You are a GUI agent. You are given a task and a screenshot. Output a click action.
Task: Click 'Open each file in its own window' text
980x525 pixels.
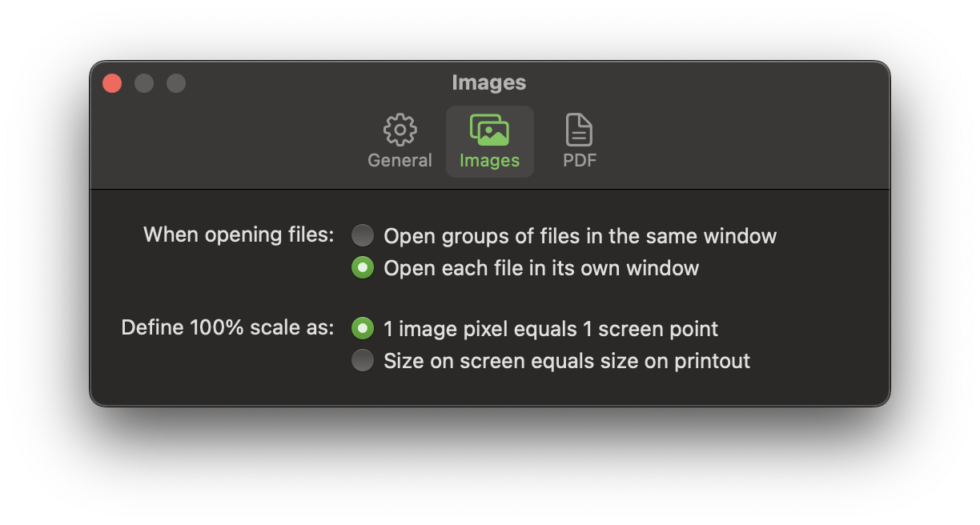541,268
